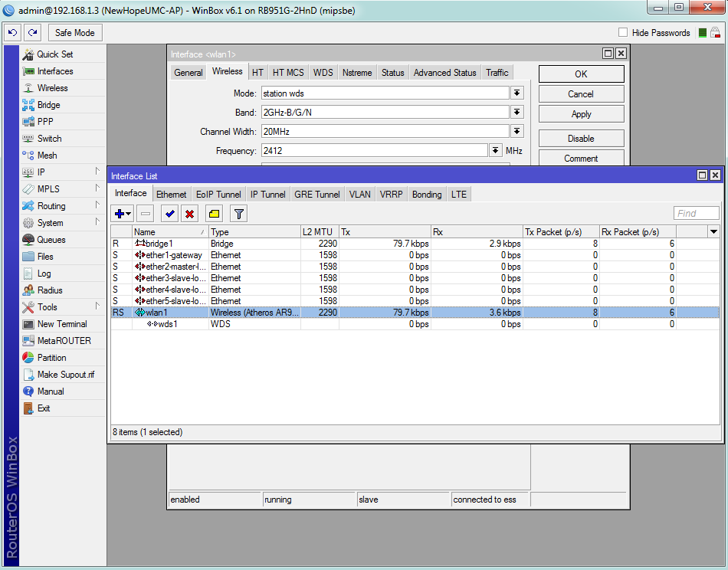Click the Cancel button in wlan1 dialog
Image resolution: width=728 pixels, height=570 pixels.
[581, 93]
